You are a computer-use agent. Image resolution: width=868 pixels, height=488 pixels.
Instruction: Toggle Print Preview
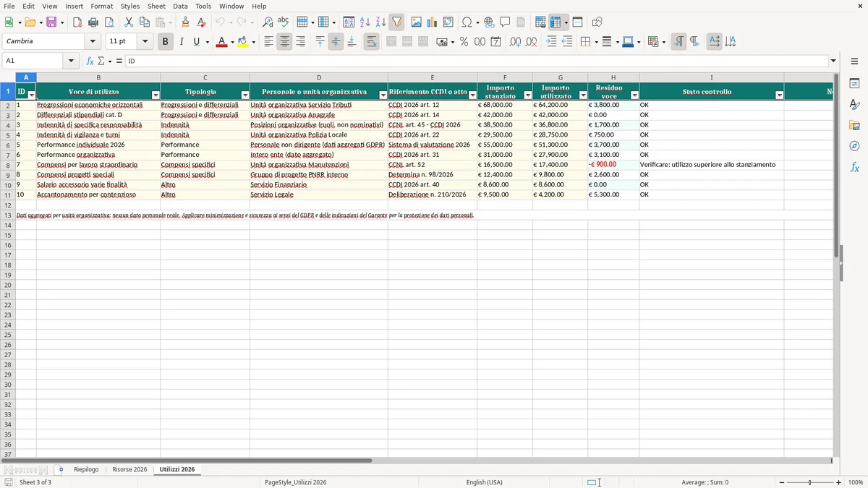[109, 22]
